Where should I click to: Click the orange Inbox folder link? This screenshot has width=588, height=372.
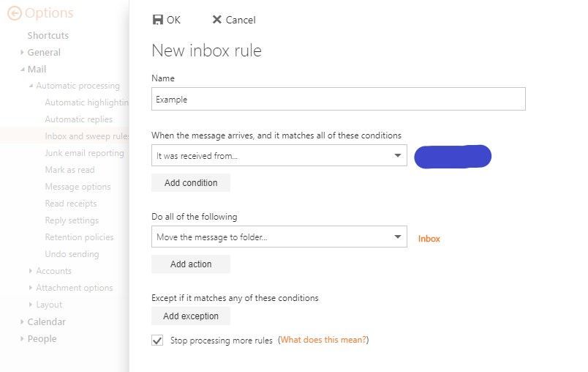[429, 239]
